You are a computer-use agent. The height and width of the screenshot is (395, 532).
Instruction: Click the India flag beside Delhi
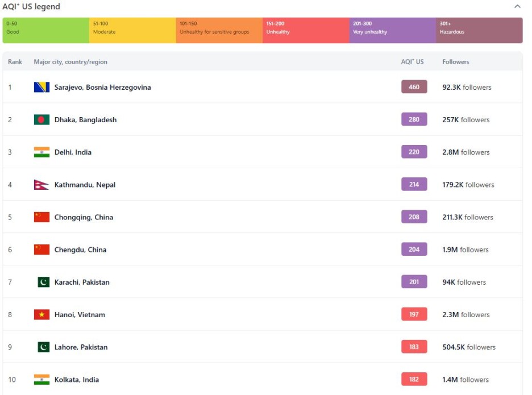point(41,152)
